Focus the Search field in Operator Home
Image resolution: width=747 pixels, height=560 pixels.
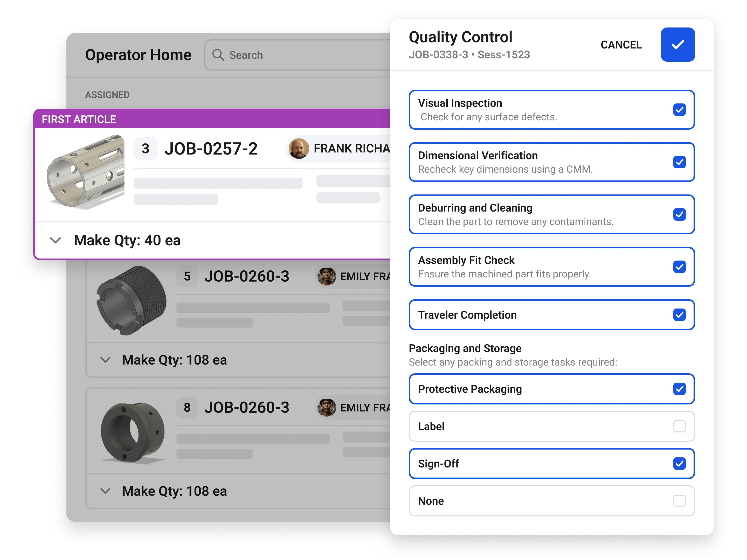[297, 55]
